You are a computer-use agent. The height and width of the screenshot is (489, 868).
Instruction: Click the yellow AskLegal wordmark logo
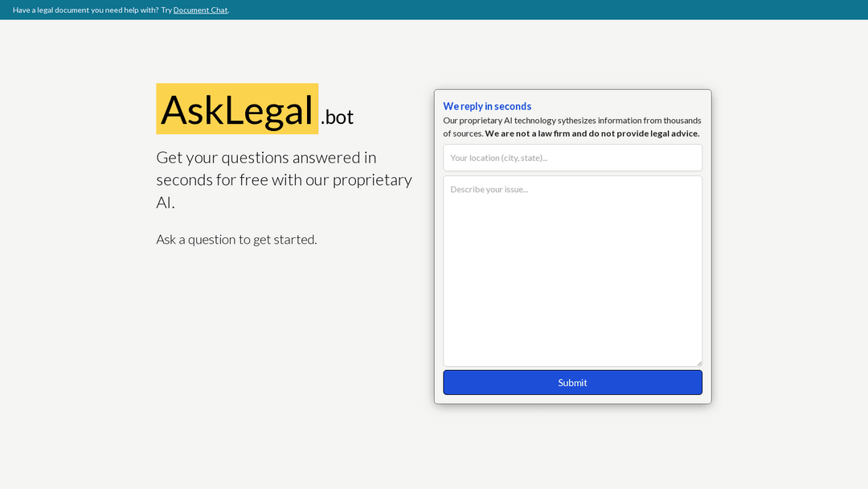[x=236, y=109]
